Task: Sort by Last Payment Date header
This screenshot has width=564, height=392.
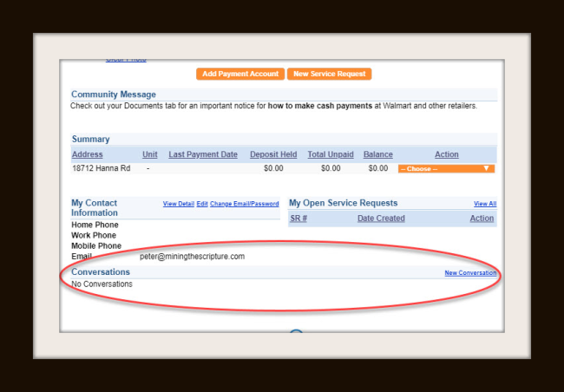Action: point(203,154)
